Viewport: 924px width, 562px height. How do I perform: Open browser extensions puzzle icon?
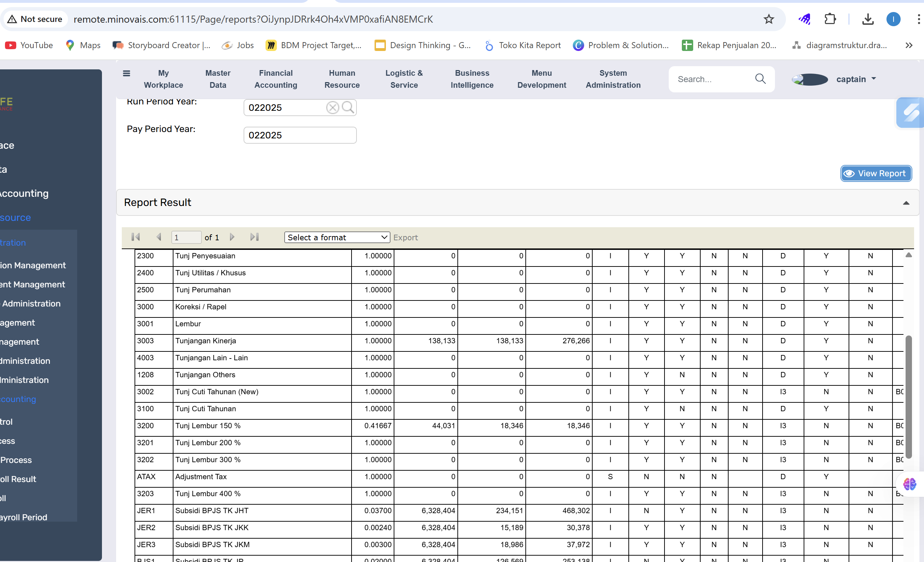(830, 19)
